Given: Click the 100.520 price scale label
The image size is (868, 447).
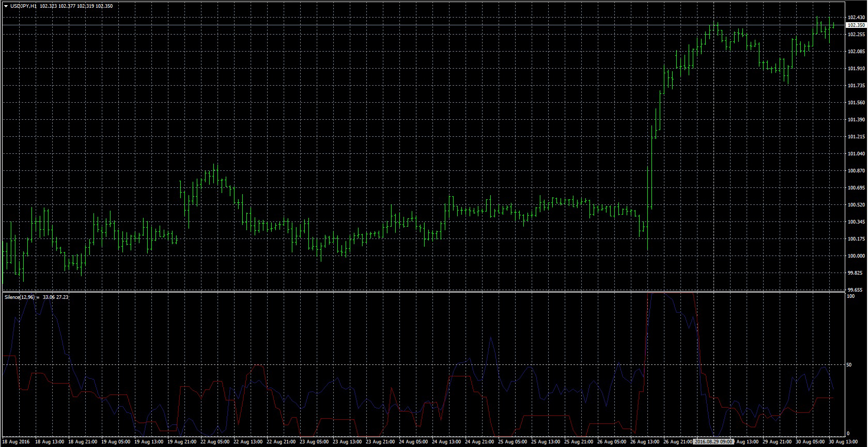Looking at the screenshot, I should [x=856, y=205].
